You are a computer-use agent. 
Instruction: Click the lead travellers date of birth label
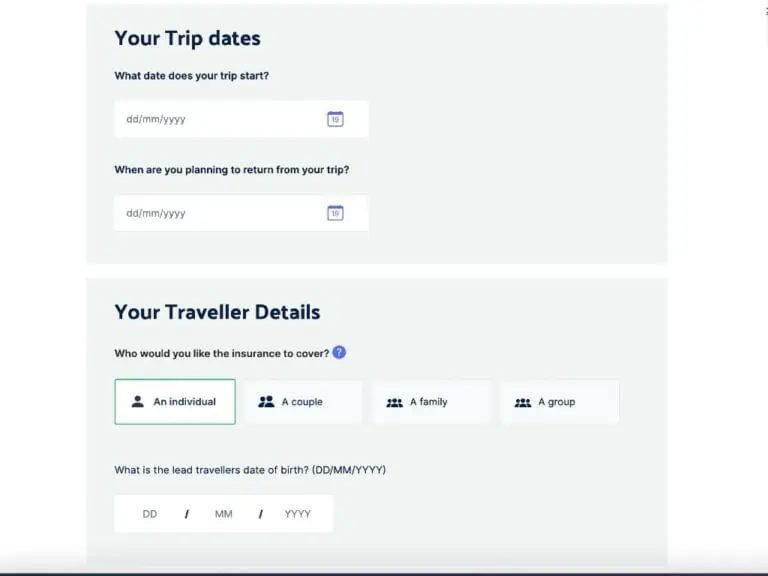pos(250,470)
